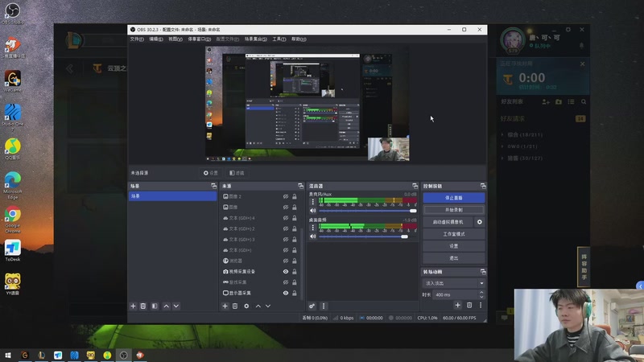Viewport: 644px width, 362px height.
Task: Mute the 桌面音频 channel speaker
Action: [313, 237]
